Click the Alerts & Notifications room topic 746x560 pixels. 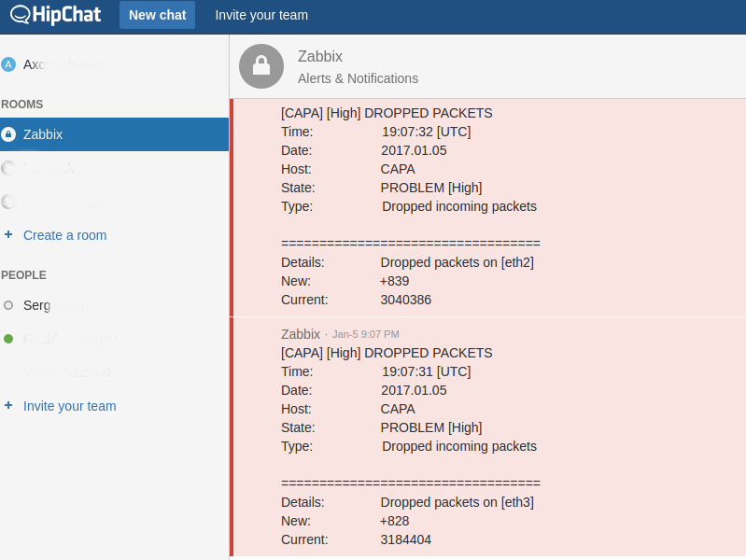click(358, 78)
